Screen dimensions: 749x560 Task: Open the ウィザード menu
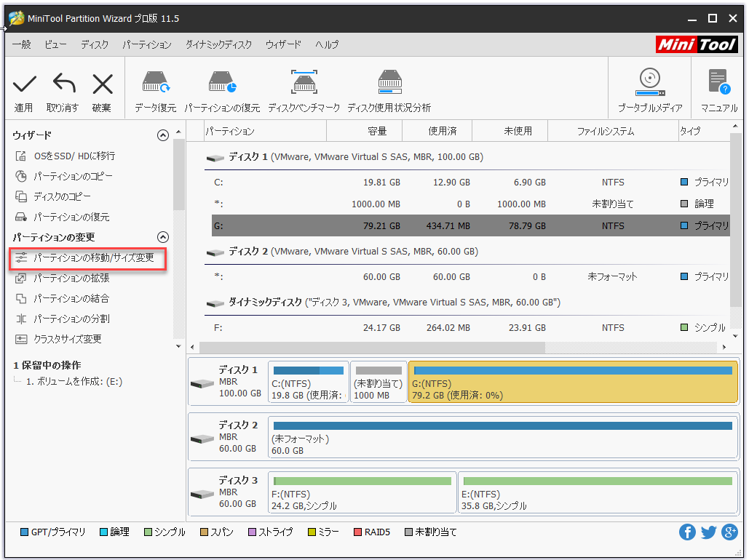click(x=283, y=45)
